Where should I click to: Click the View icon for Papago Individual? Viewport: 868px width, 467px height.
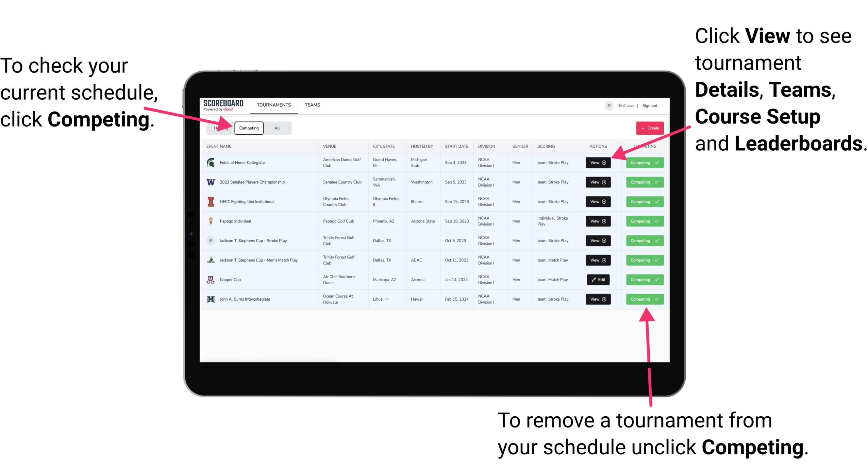(598, 221)
